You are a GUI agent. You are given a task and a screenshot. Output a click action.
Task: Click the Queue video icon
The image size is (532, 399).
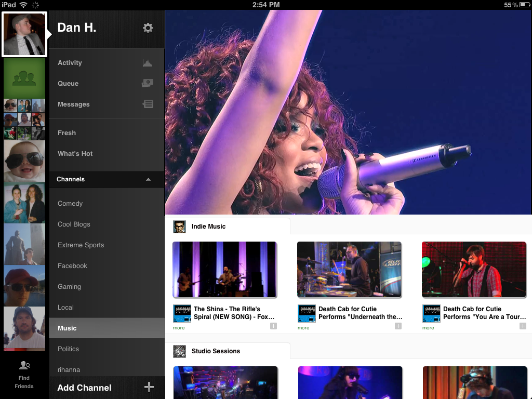tap(148, 83)
